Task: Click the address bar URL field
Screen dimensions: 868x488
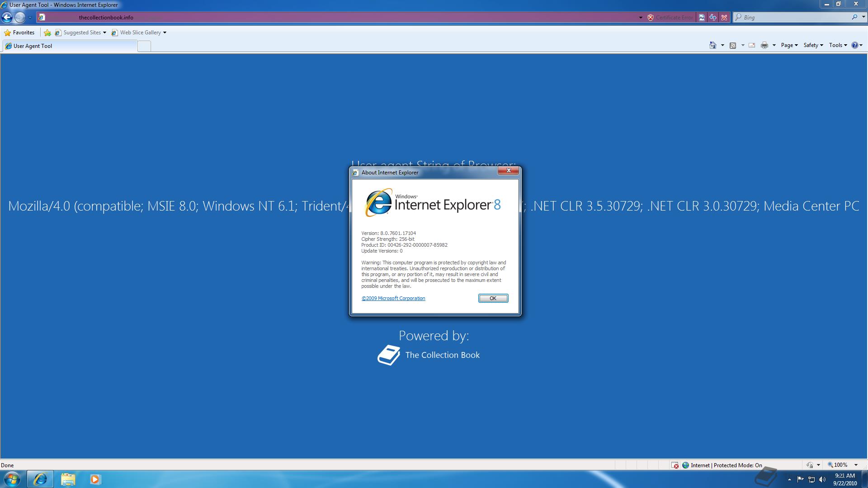Action: (337, 18)
